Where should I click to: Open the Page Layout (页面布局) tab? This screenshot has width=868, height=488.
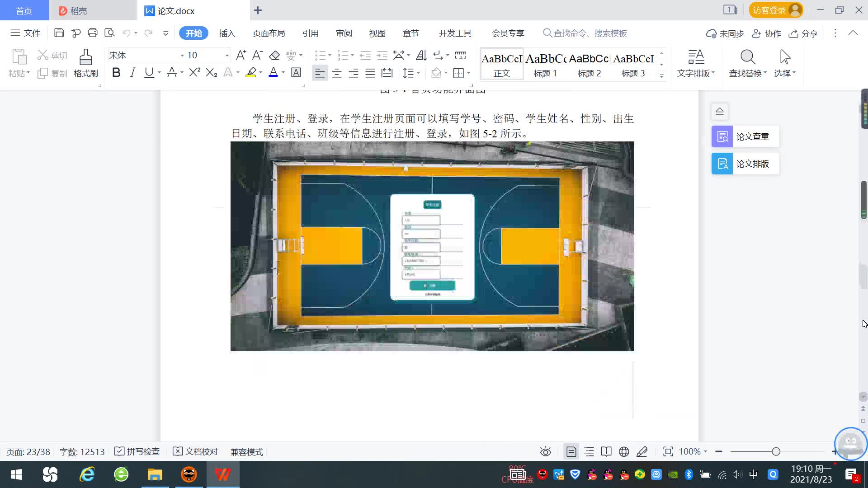[x=269, y=33]
